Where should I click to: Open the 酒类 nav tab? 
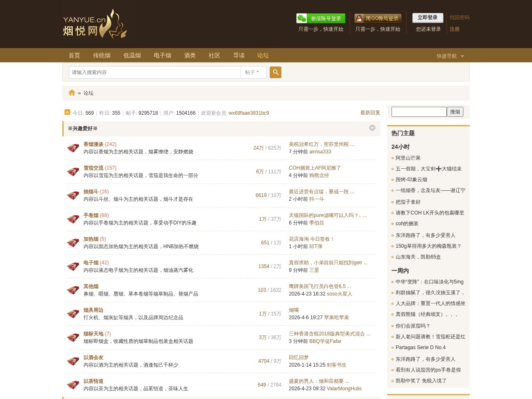190,55
